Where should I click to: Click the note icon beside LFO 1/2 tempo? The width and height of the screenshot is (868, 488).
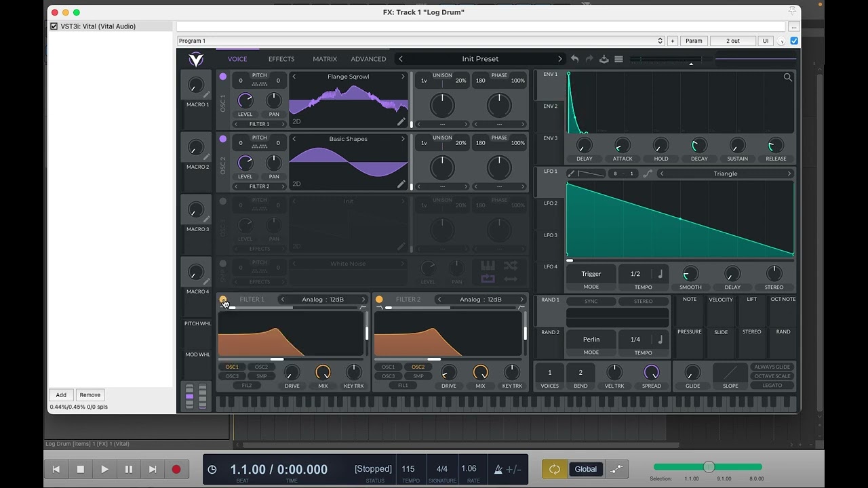[660, 274]
